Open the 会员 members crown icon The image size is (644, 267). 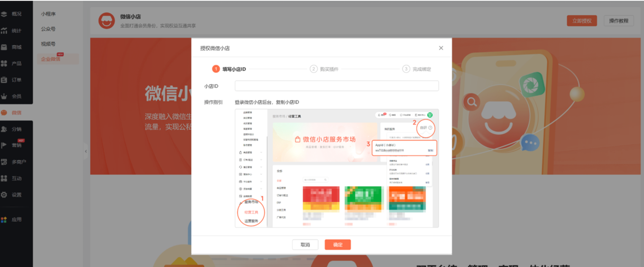point(4,96)
